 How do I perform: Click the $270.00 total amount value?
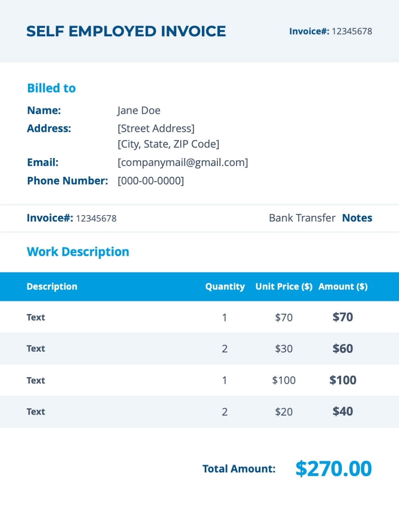point(333,468)
